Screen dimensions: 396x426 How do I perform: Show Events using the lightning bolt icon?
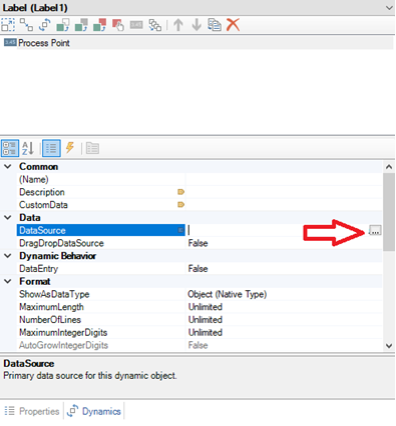coord(70,147)
